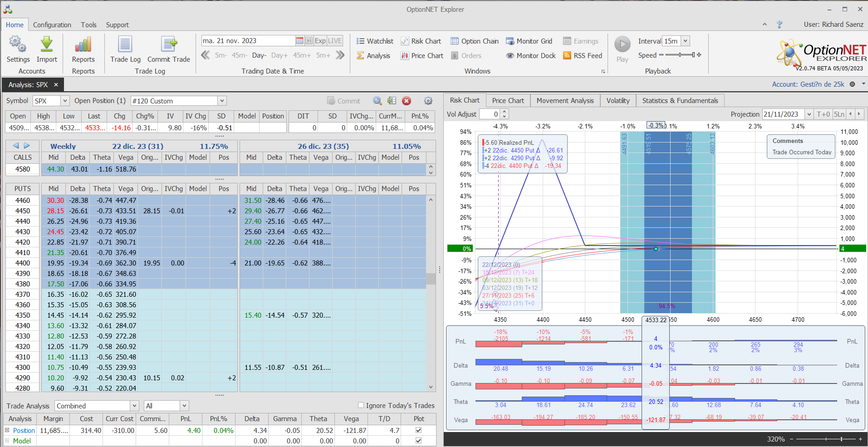Viewport: 868px width, 447px height.
Task: Click the T+0 projection button
Action: (823, 114)
